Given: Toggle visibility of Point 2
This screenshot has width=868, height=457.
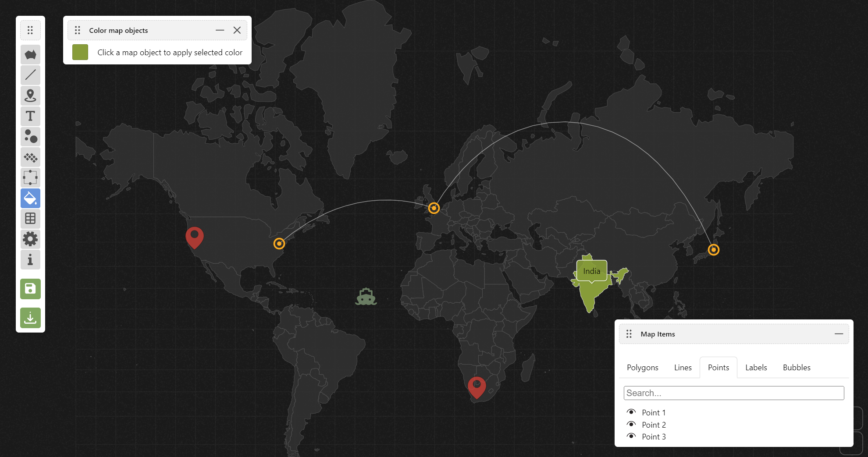Looking at the screenshot, I should pos(631,424).
